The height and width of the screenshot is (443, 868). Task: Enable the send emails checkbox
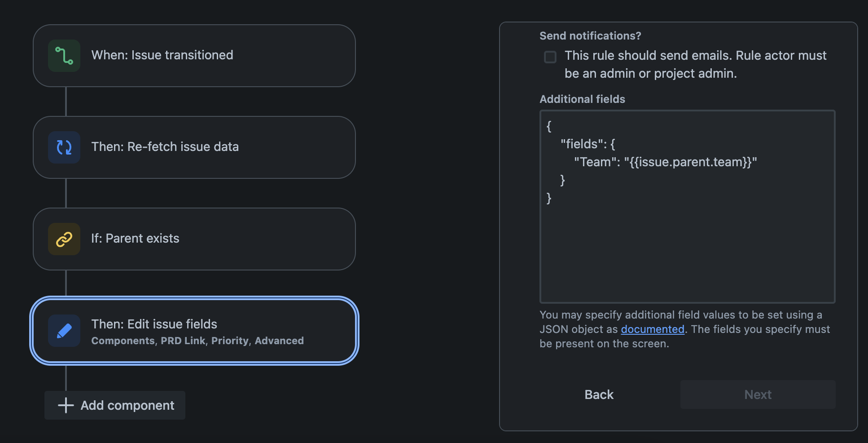[550, 57]
